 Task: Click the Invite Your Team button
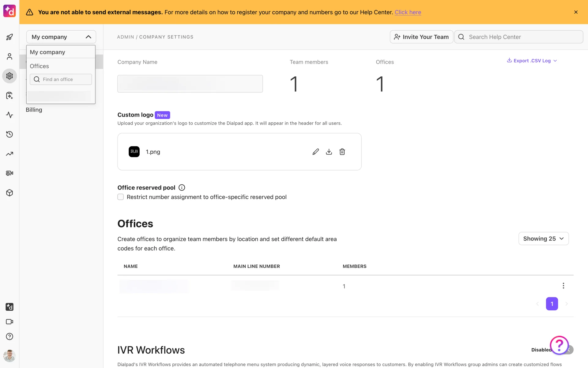click(x=421, y=37)
